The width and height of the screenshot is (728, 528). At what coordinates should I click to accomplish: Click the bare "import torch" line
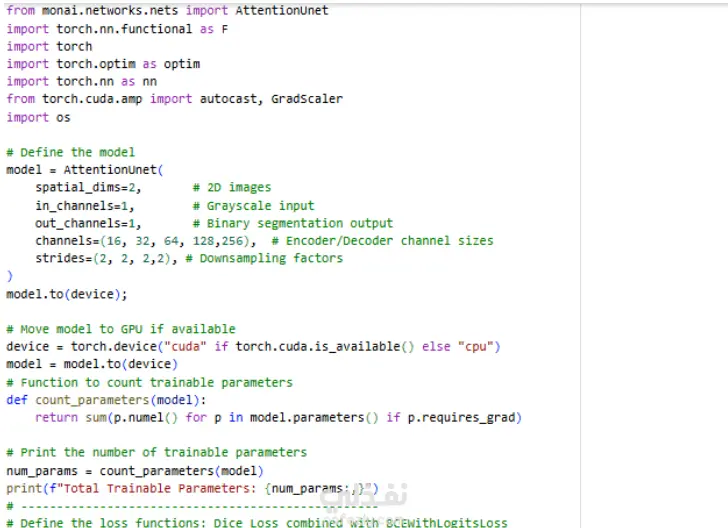50,46
